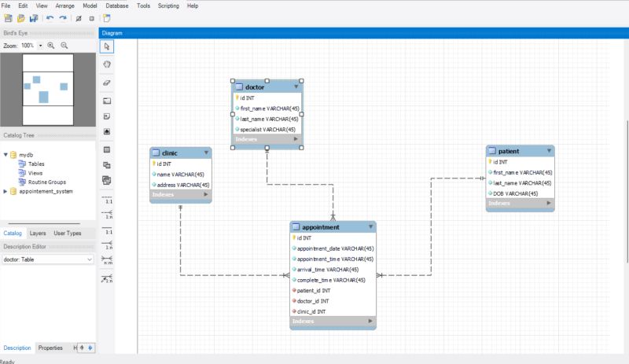Toggle the grid display toolbar button

[x=79, y=17]
